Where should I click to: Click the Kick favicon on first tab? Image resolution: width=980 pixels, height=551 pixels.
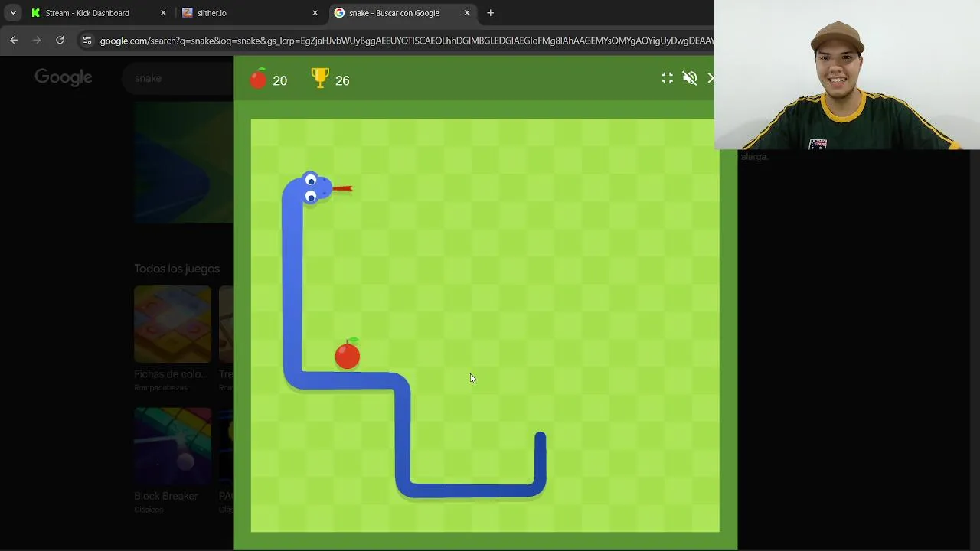click(x=35, y=13)
